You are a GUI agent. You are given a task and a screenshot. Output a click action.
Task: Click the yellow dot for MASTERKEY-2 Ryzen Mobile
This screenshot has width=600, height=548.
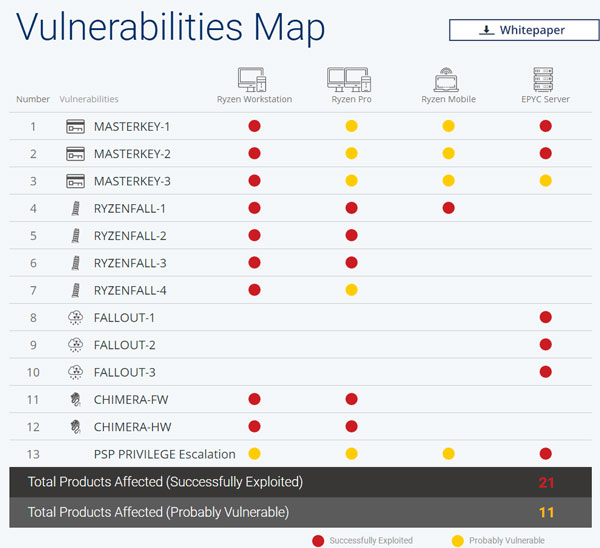(x=448, y=153)
